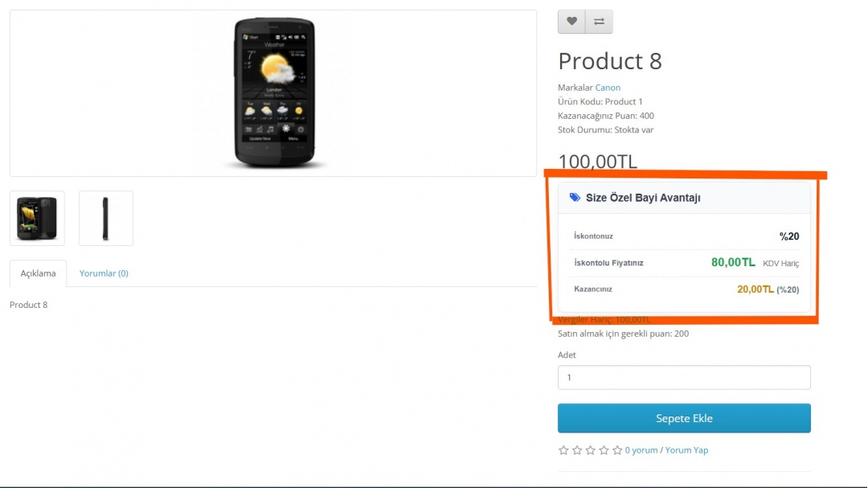The image size is (868, 488).
Task: Click the fifth rating star
Action: [x=617, y=450]
